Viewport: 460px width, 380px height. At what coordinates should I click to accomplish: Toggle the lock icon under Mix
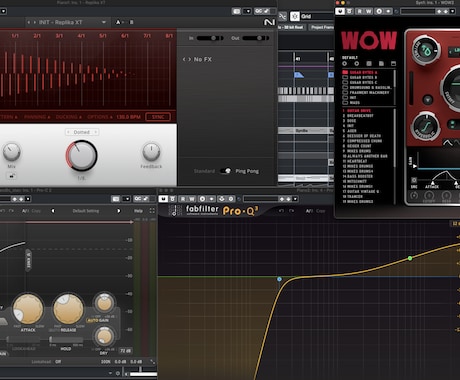tap(12, 176)
